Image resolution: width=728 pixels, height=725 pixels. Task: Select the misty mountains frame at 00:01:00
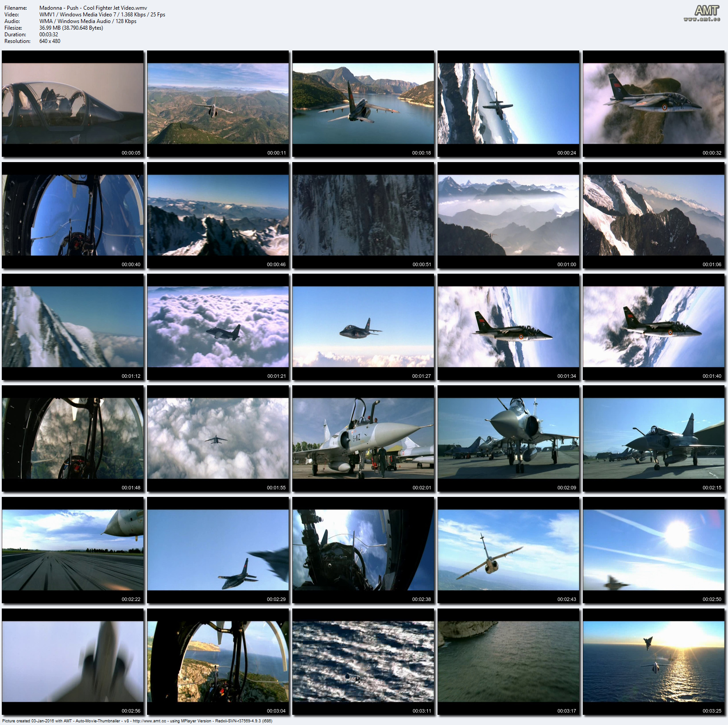click(508, 215)
